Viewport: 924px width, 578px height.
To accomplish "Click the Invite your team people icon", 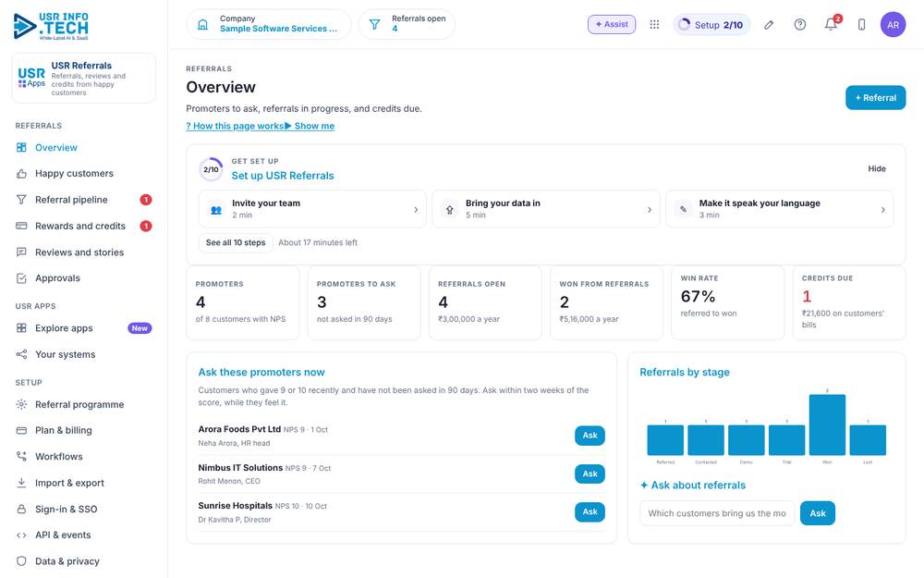I will point(216,209).
